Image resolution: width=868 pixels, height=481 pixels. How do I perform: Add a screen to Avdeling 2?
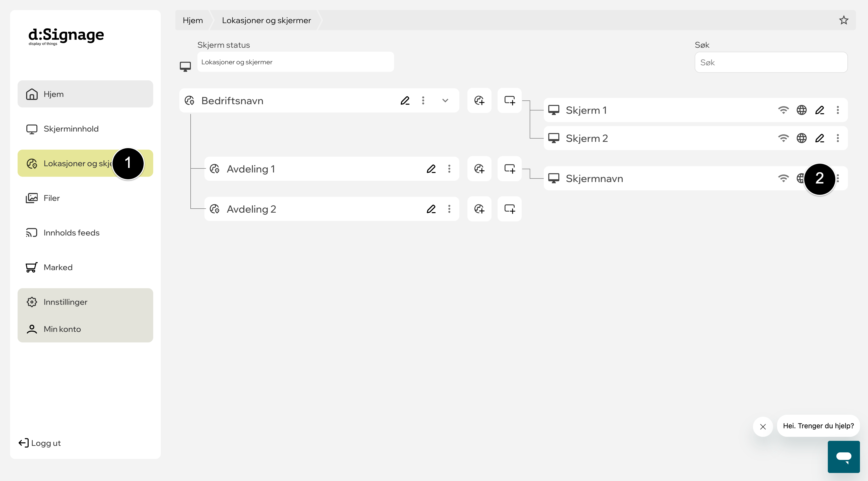(x=510, y=209)
